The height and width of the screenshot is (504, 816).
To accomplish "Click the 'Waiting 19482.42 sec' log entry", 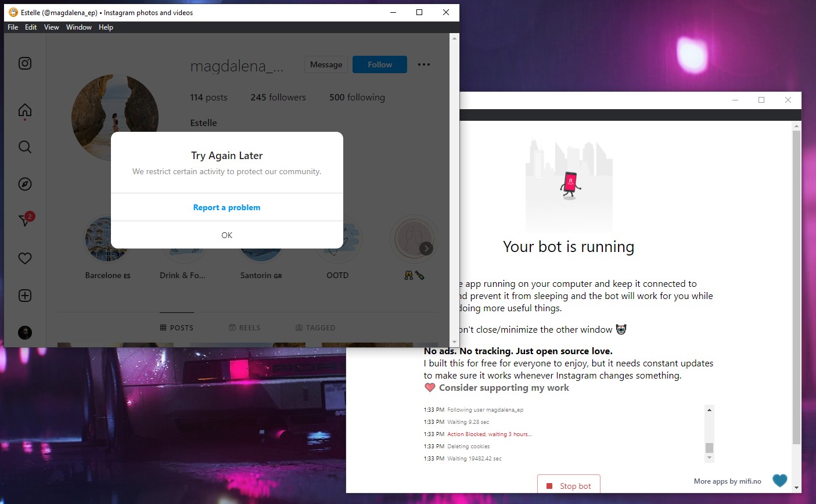I will [x=474, y=459].
